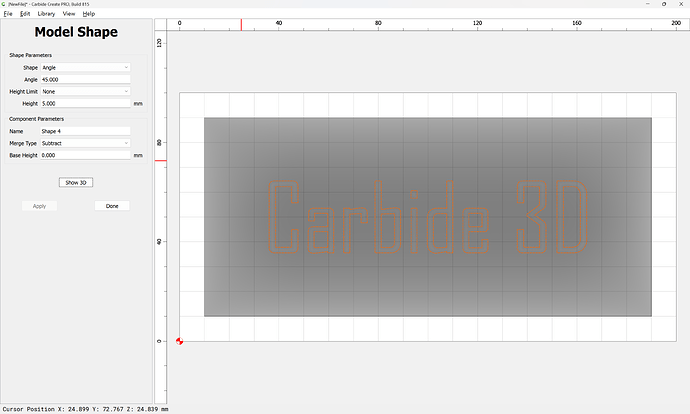Open the Edit menu
Screen dimensions: 690x414
pyautogui.click(x=25, y=14)
